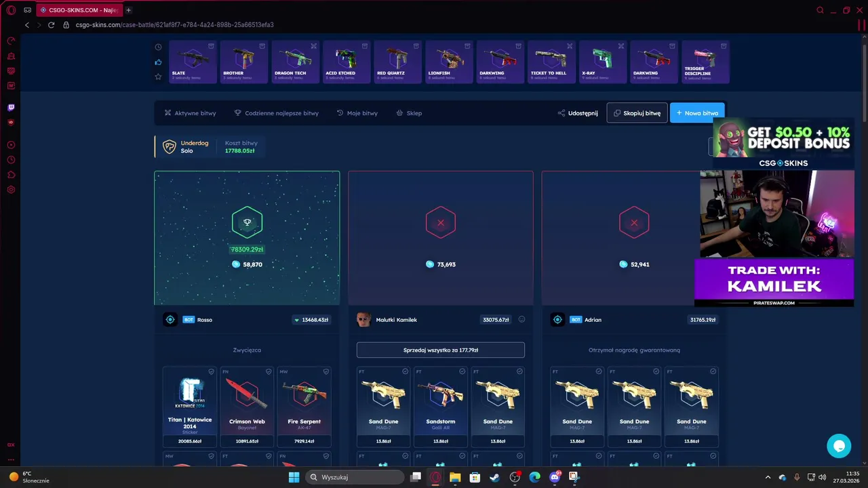868x488 pixels.
Task: Open the Twitch icon in Opera sidebar
Action: (x=11, y=107)
